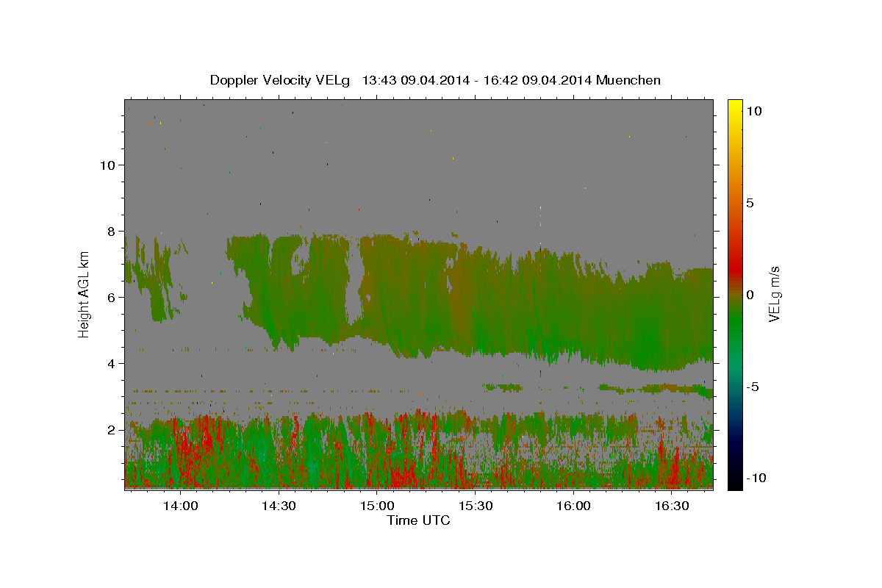The width and height of the screenshot is (882, 588).
Task: Click the plot title 'Doppler Velocity VELg'
Action: point(279,80)
